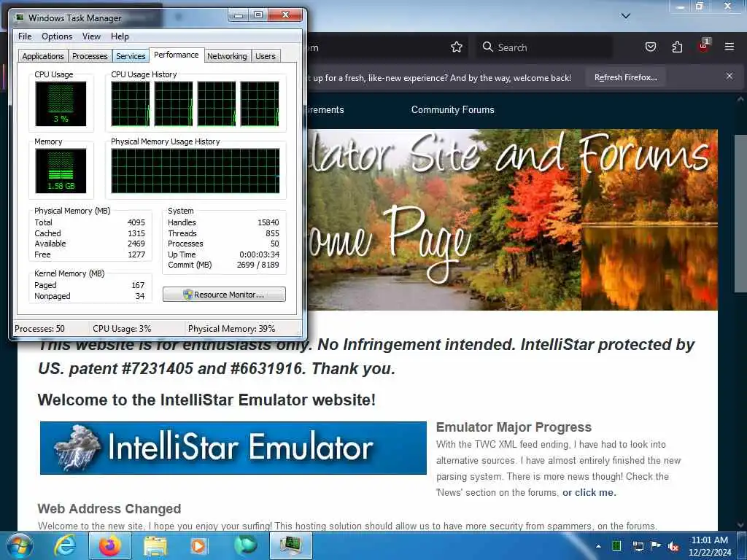
Task: Show hidden tray icons arrow
Action: [598, 546]
